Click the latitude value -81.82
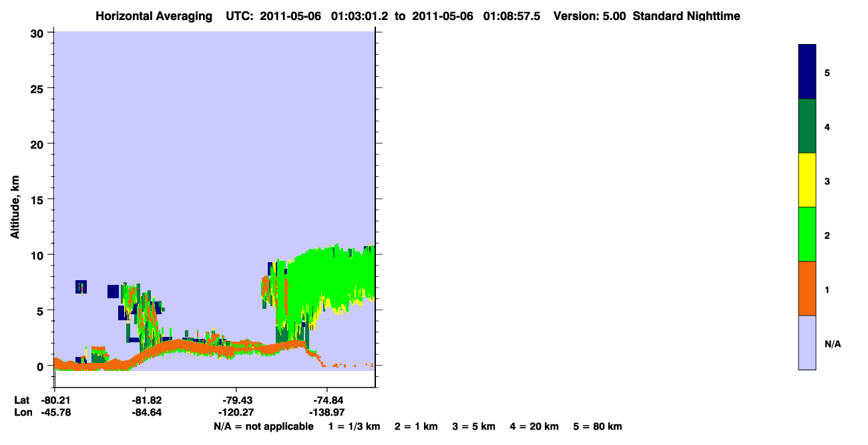This screenshot has height=445, width=868. [x=146, y=400]
